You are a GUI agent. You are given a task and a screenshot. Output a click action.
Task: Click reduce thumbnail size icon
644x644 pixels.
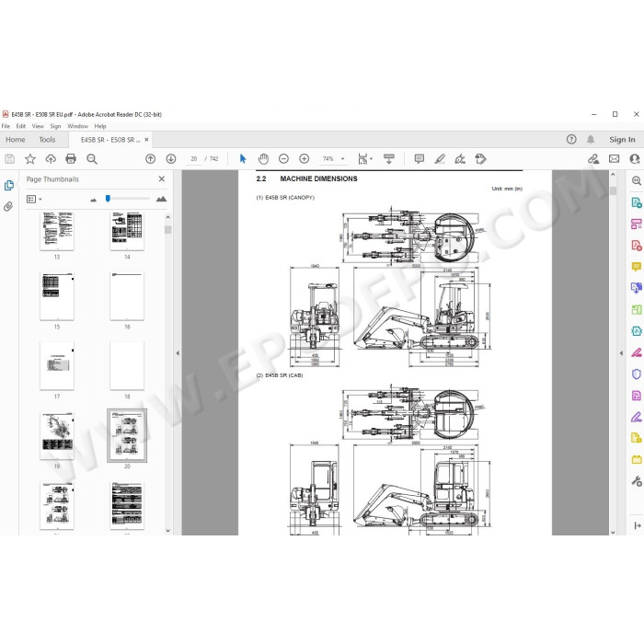[x=93, y=200]
